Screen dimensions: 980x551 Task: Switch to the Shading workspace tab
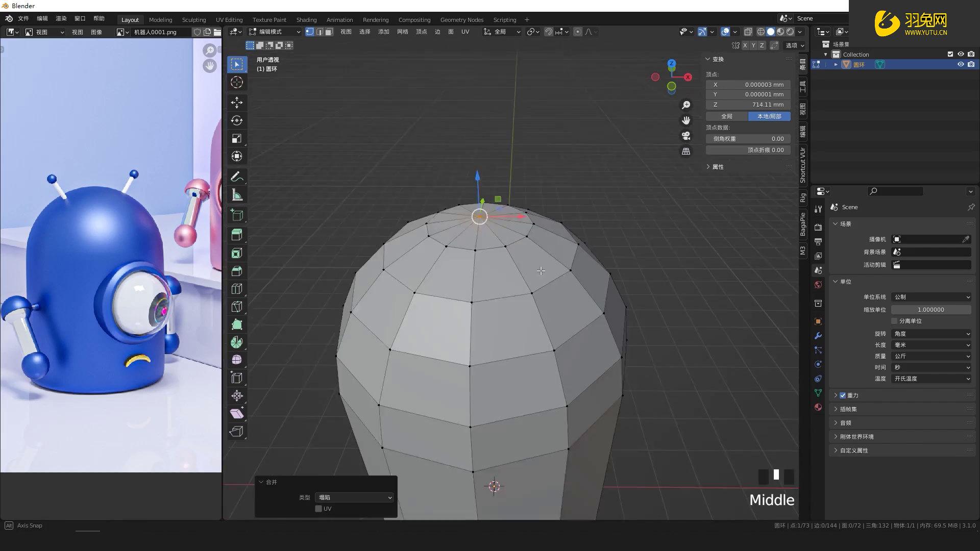click(306, 20)
